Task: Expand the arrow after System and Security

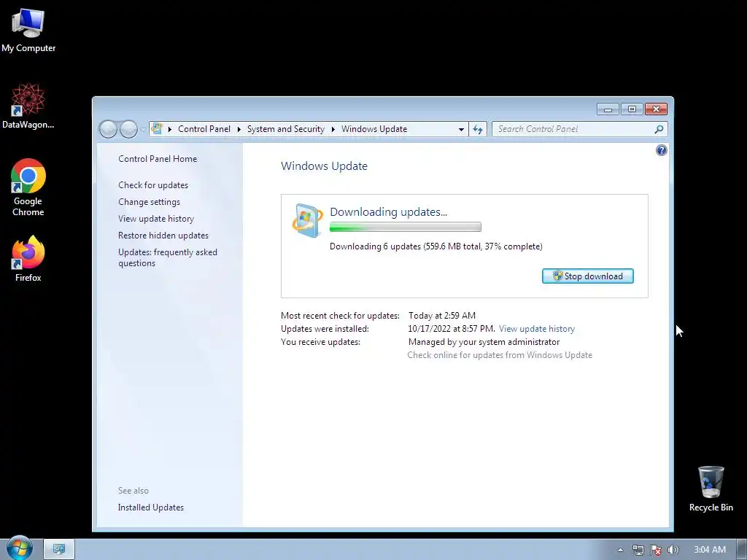Action: pyautogui.click(x=333, y=129)
